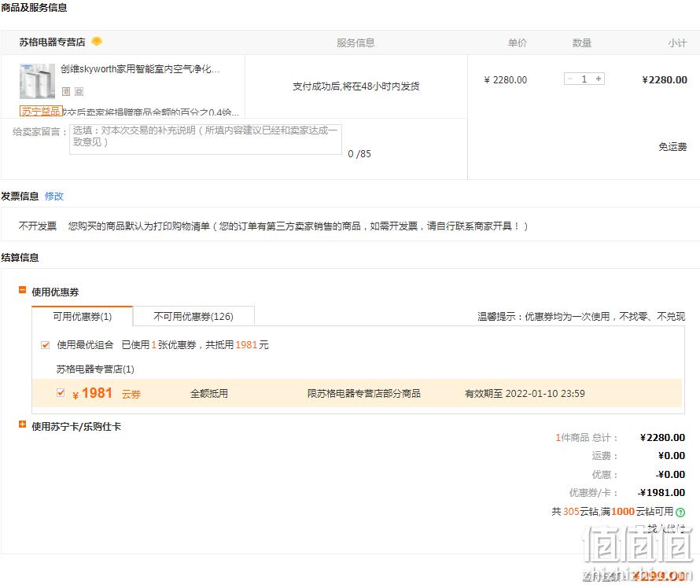Click the 有效期至 2022-01-10 23:59 expiry text

525,394
